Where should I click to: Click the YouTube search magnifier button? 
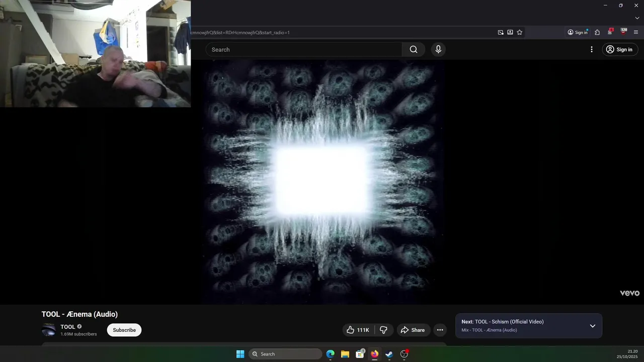pos(414,49)
